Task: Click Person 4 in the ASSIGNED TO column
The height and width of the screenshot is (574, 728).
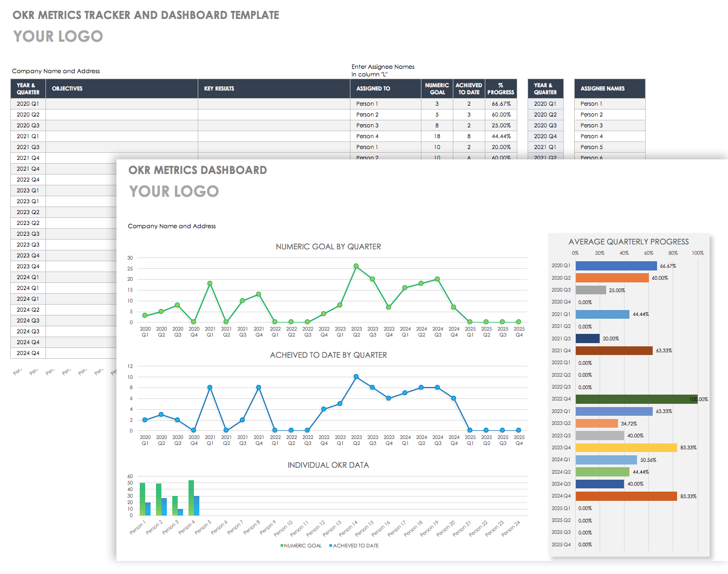Action: click(386, 136)
